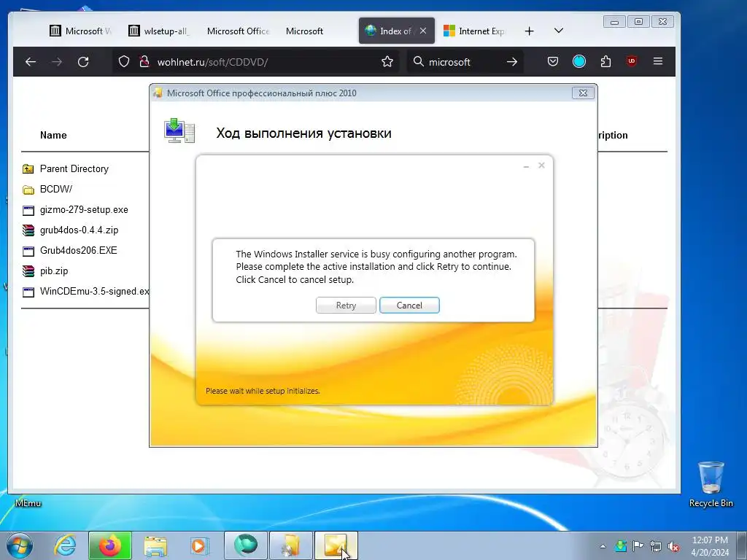Click the BCDW folder icon
This screenshot has height=560, width=747.
click(x=28, y=190)
